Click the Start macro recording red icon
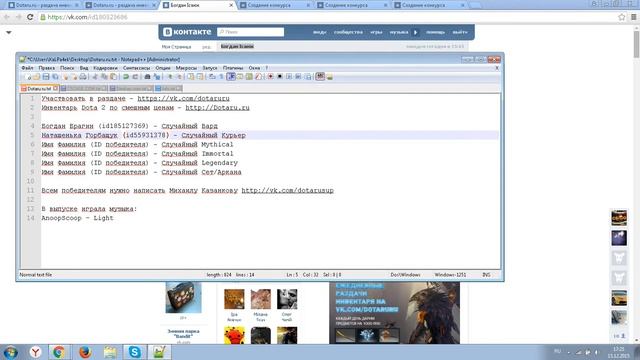 pos(270,77)
